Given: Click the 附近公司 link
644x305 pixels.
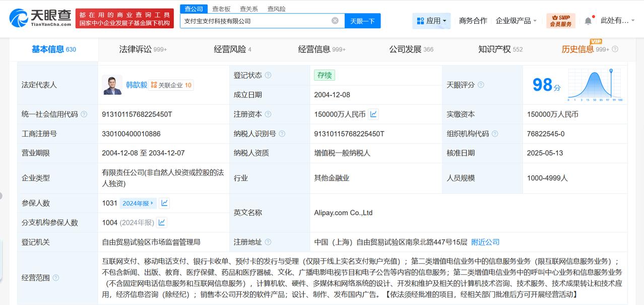Looking at the screenshot, I should pos(485,242).
